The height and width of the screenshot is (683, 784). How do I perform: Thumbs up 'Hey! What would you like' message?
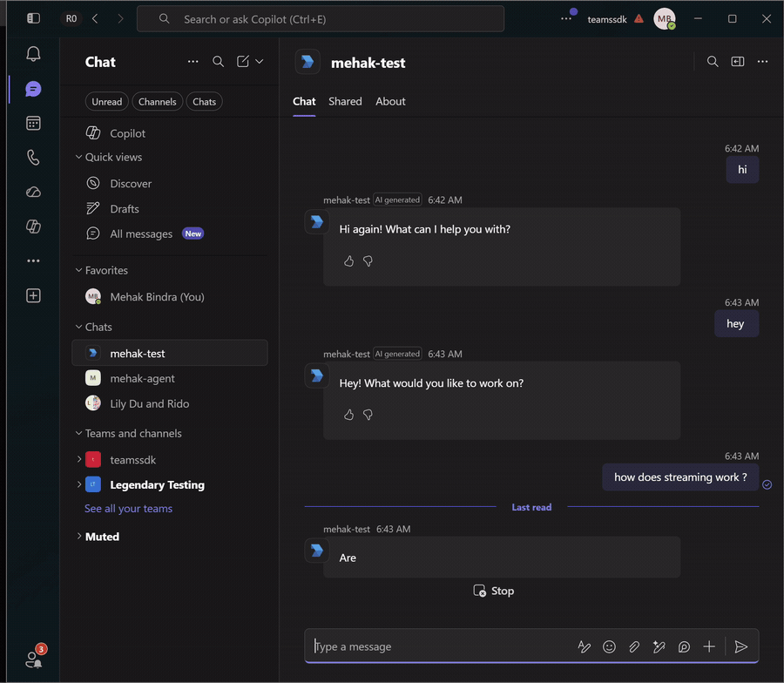click(x=348, y=415)
